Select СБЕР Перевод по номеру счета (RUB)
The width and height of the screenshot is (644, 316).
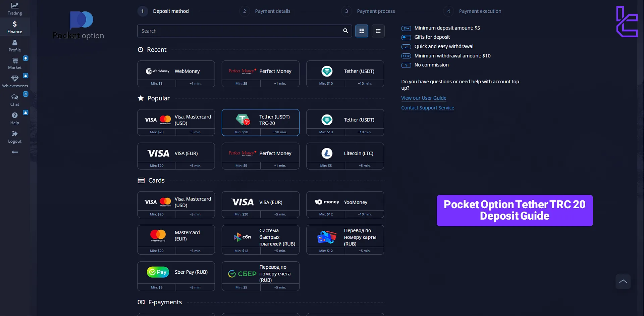click(261, 276)
